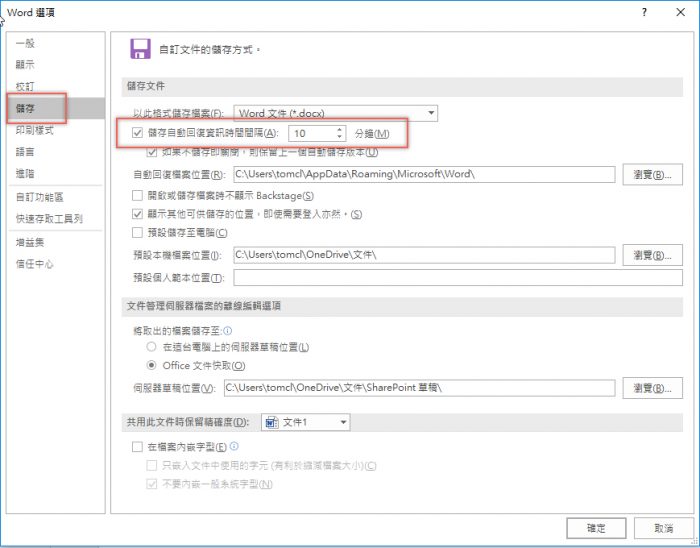The width and height of the screenshot is (700, 548).
Task: Open the 印刷樣式 options category
Action: 35,130
